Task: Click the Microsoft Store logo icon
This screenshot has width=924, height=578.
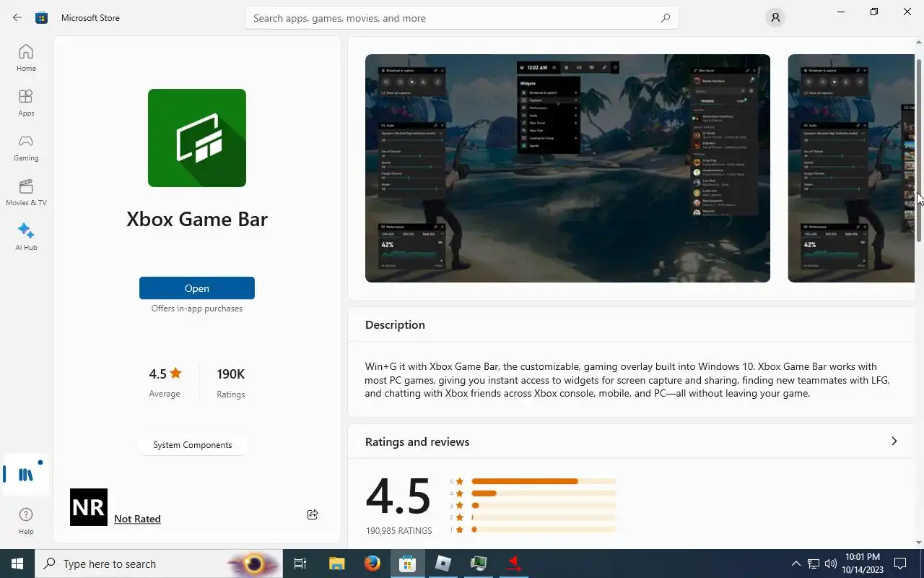Action: coord(42,17)
